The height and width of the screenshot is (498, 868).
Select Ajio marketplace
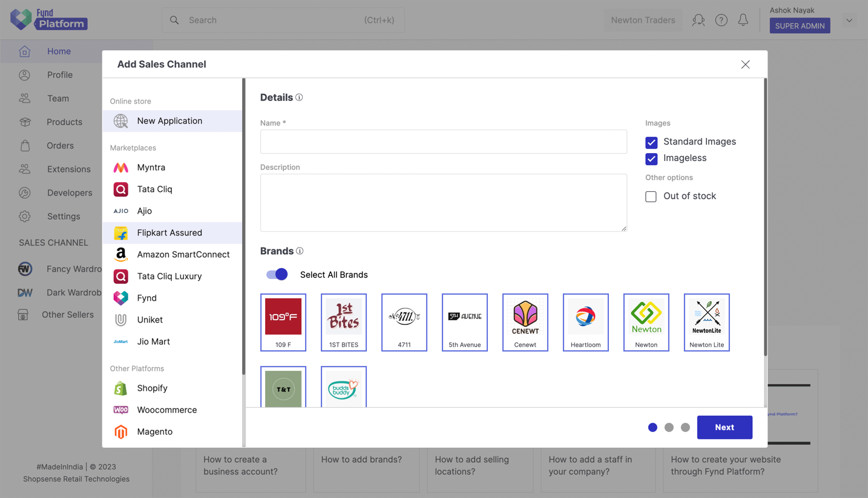coord(173,211)
